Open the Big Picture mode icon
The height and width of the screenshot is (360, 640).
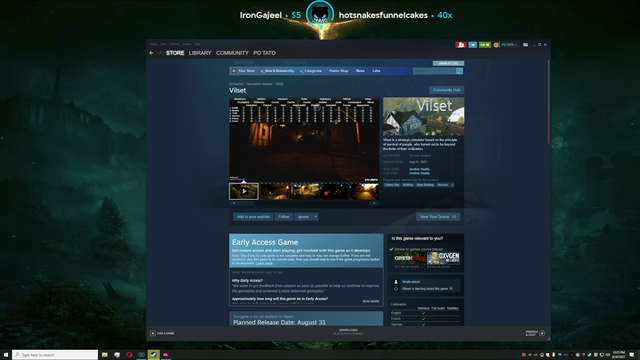tap(525, 44)
